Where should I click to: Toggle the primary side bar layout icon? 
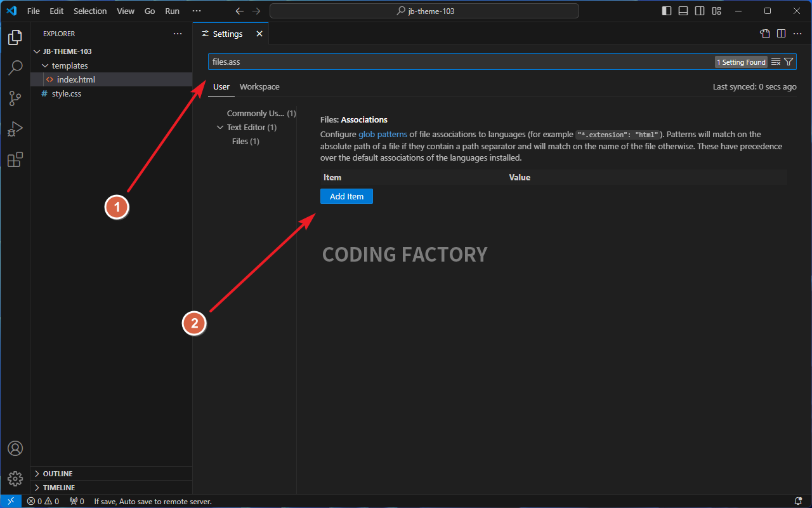click(667, 11)
